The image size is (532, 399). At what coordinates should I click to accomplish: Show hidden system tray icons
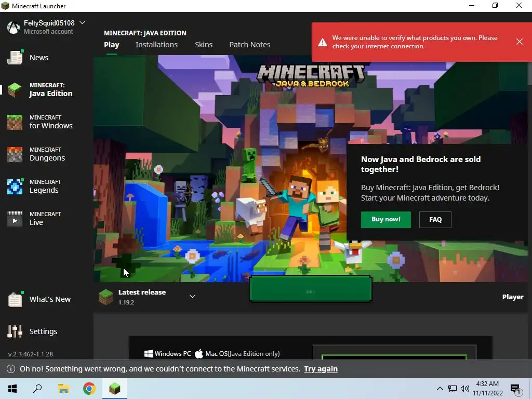(x=440, y=389)
